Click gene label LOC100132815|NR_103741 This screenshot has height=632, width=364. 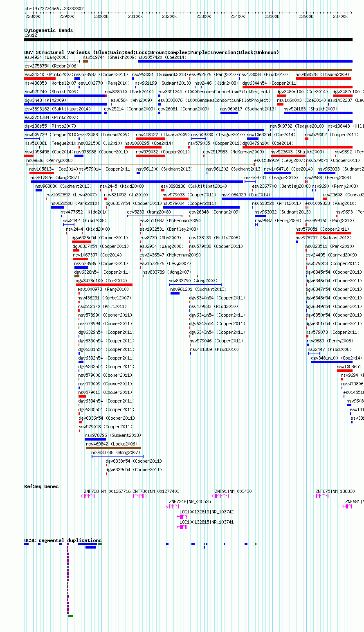click(207, 522)
